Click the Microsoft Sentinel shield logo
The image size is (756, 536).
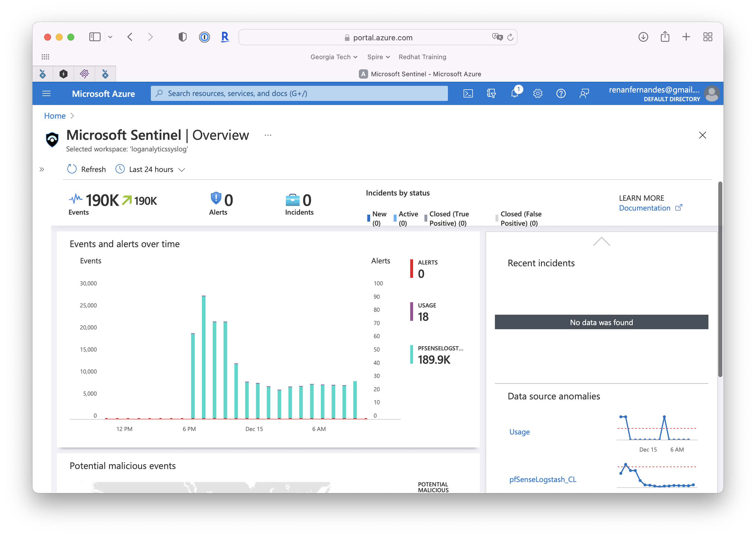click(x=52, y=139)
